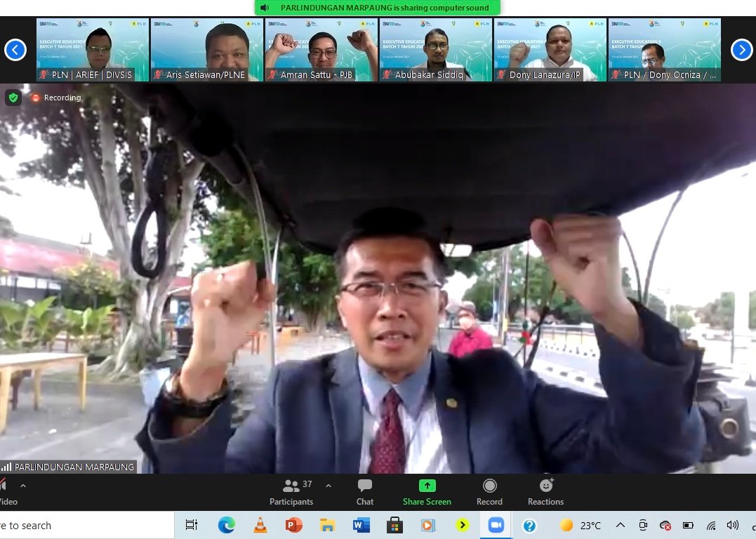Viewport: 756px width, 539px height.
Task: Show hidden system tray icons
Action: [621, 525]
